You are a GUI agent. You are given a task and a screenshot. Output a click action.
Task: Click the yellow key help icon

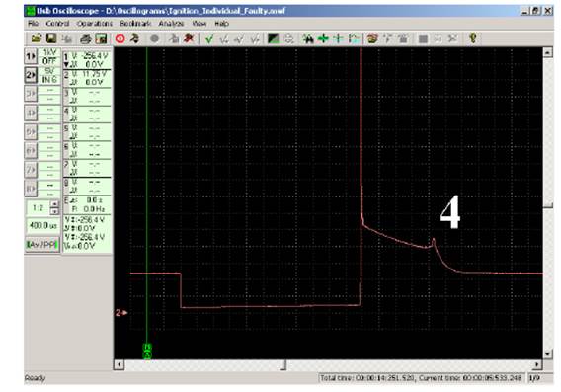coord(473,39)
